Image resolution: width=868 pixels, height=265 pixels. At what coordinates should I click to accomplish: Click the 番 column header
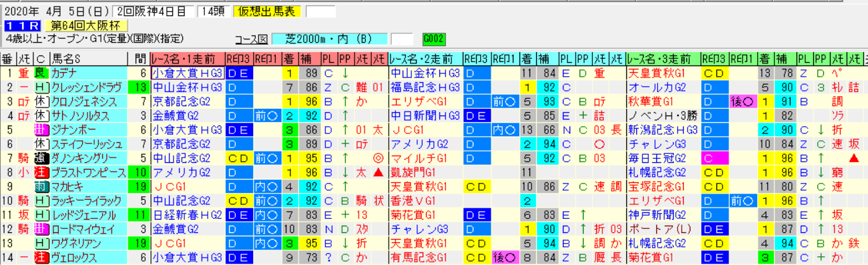7,58
